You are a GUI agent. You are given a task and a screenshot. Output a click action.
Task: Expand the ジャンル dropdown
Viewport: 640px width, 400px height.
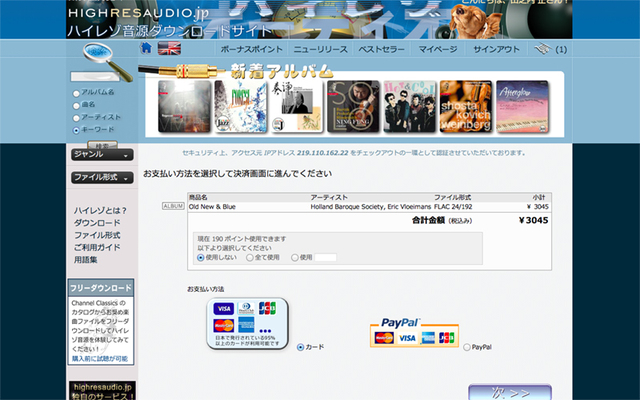(102, 154)
